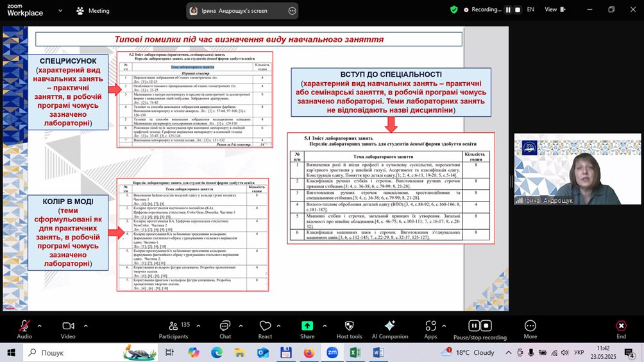The height and width of the screenshot is (362, 644).
Task: Open Word from the taskbar
Action: (x=378, y=352)
